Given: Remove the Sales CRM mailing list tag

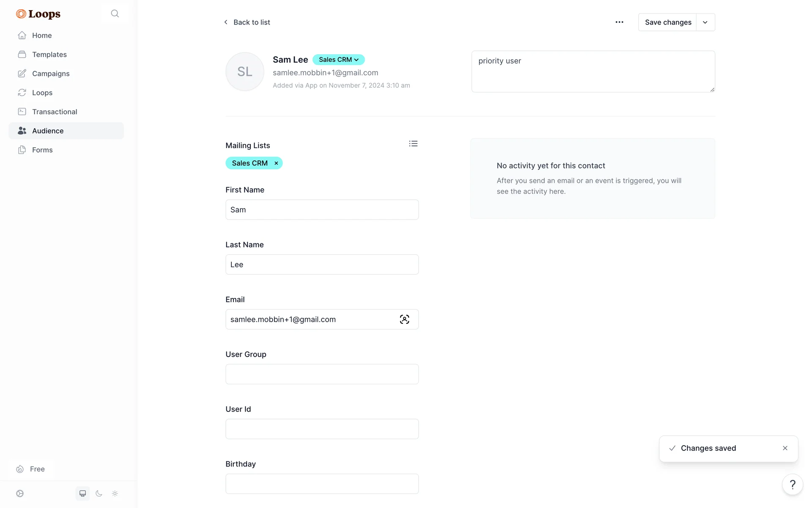Looking at the screenshot, I should click(x=276, y=163).
